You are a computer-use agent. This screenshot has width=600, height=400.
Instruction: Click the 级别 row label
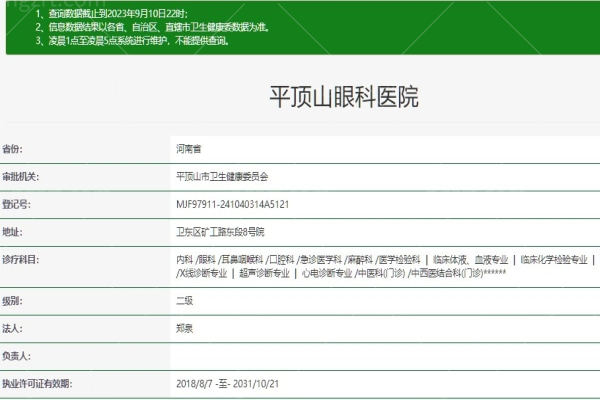[x=12, y=300]
